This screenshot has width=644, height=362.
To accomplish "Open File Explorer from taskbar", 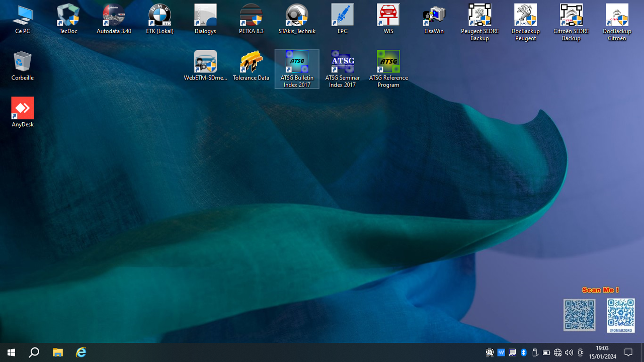I will click(58, 352).
